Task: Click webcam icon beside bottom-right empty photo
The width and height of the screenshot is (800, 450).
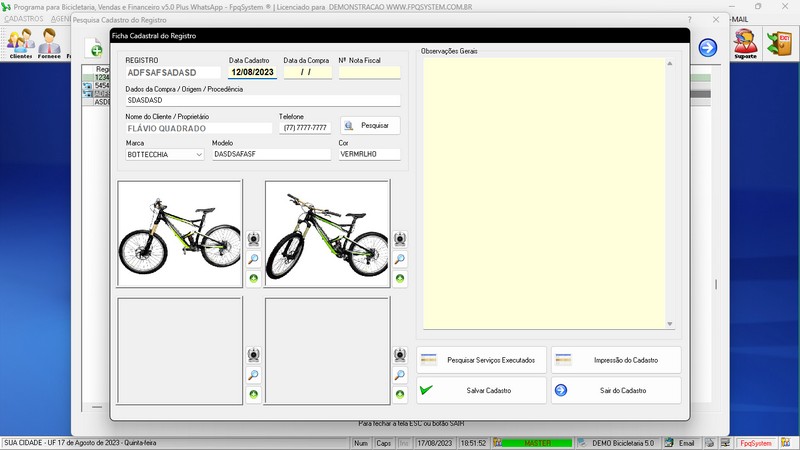Action: pyautogui.click(x=400, y=355)
